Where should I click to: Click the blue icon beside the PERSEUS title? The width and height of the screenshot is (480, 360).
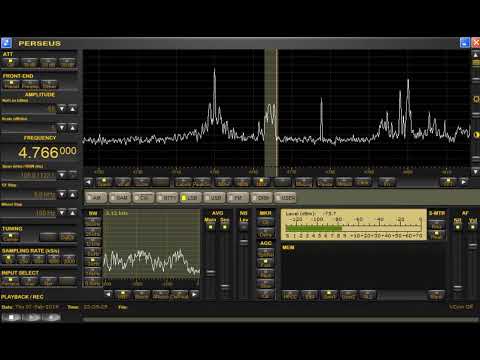[6, 43]
